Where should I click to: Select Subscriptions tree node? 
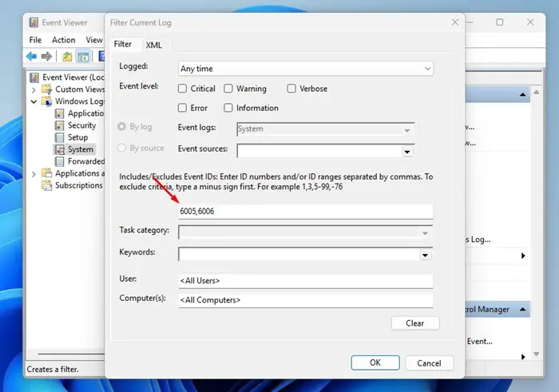tap(79, 185)
